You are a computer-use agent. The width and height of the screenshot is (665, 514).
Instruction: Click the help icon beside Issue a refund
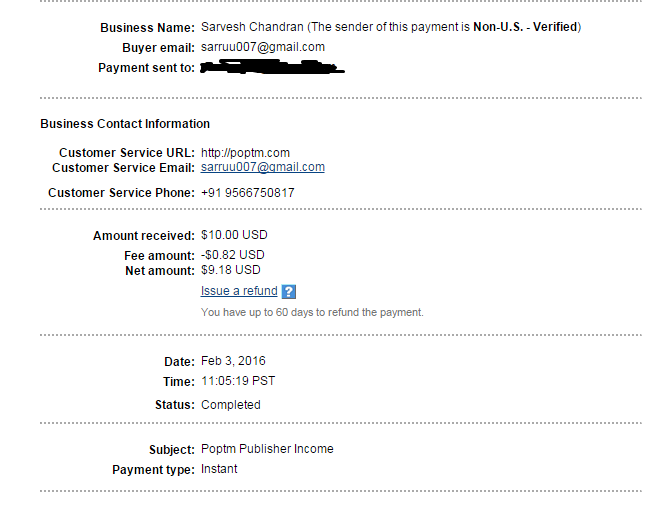point(289,292)
